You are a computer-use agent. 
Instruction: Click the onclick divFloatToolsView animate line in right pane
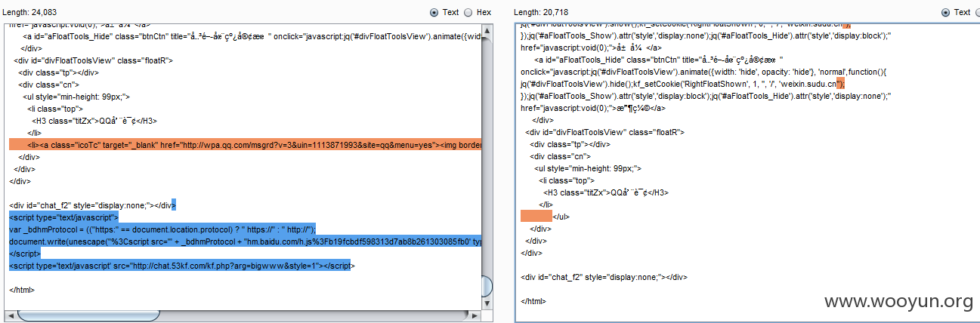click(705, 72)
